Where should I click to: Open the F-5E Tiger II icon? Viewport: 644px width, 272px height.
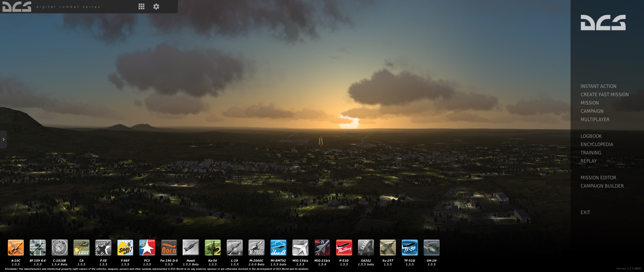(x=103, y=248)
